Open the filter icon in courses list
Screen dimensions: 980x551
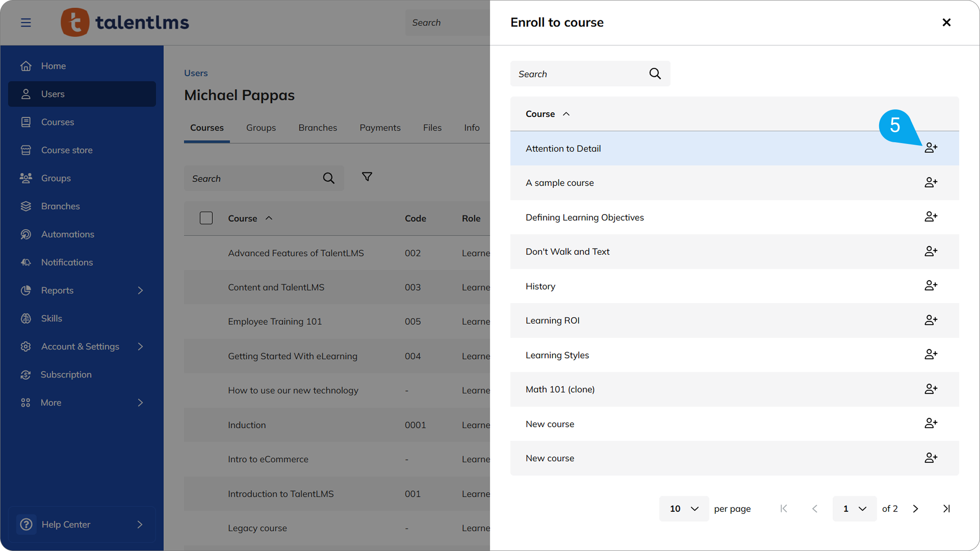(367, 177)
